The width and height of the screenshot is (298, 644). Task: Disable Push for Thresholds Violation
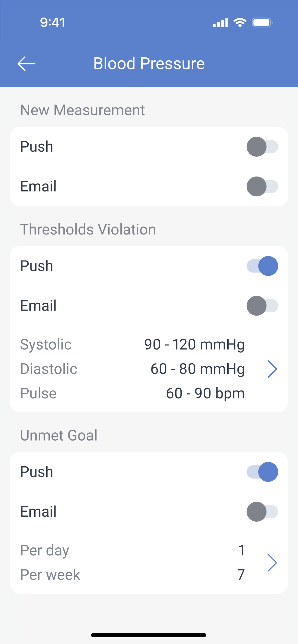pos(262,266)
